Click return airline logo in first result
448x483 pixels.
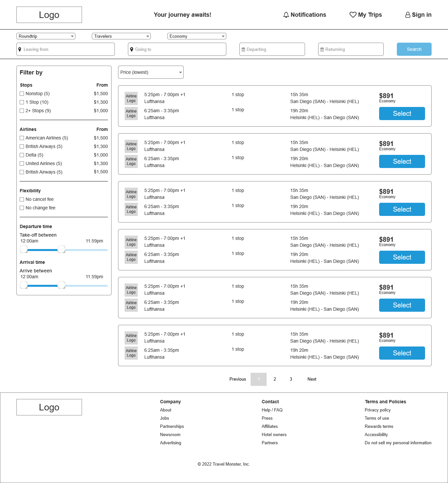click(131, 114)
